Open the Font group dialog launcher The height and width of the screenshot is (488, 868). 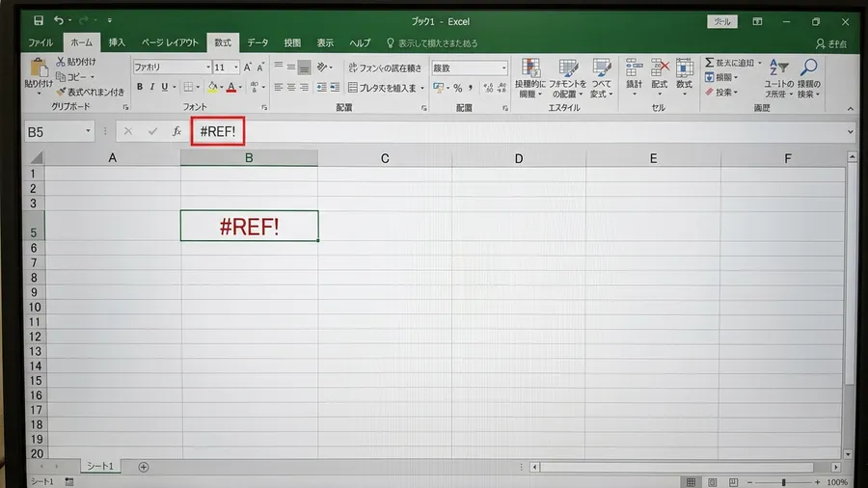click(x=264, y=108)
